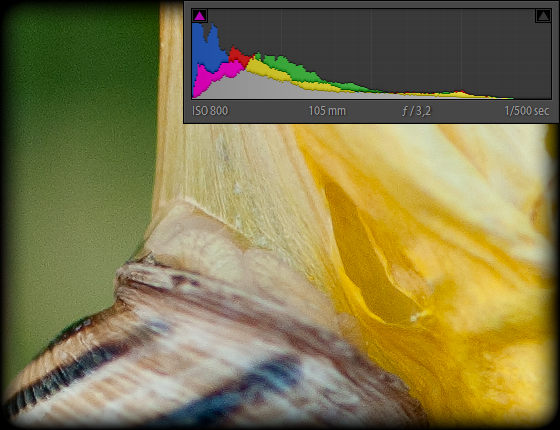The image size is (560, 430).
Task: Click the 105 mm focal length readout
Action: coord(327,111)
